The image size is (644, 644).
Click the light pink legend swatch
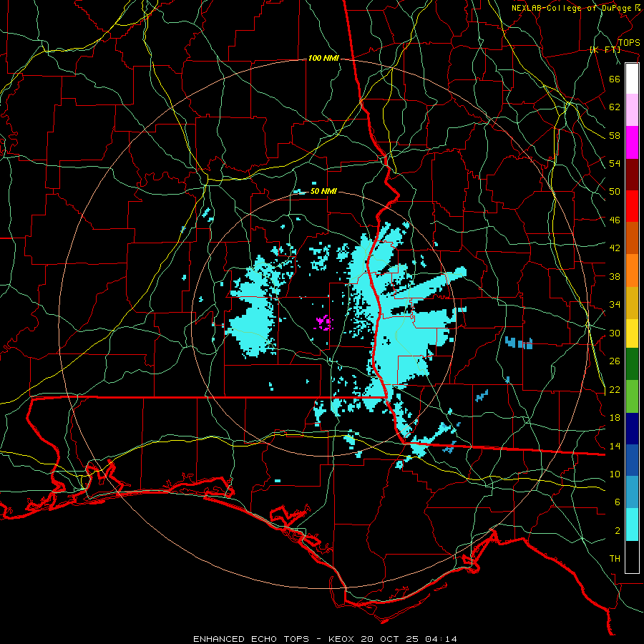coord(632,110)
